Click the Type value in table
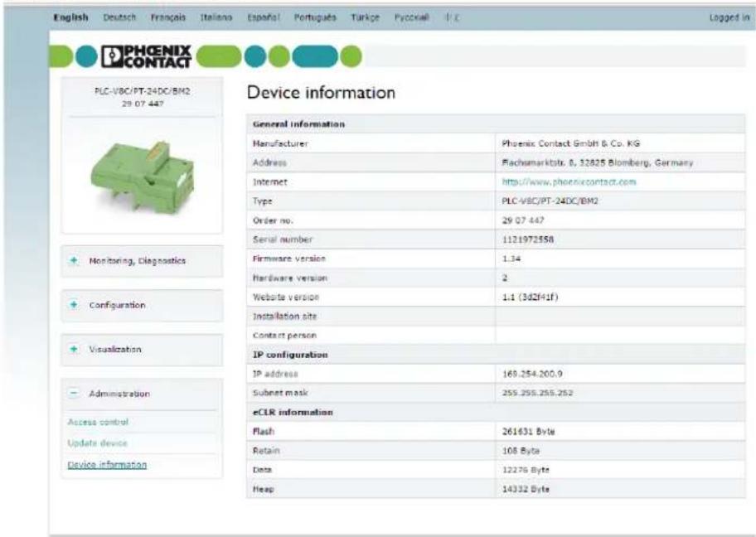 point(550,201)
